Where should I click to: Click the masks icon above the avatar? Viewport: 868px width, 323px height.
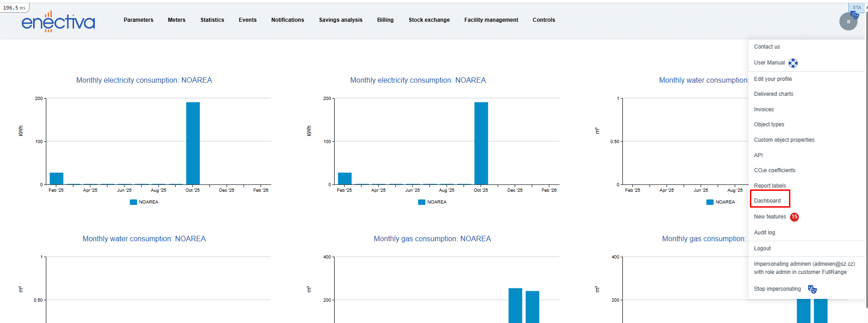pos(854,15)
